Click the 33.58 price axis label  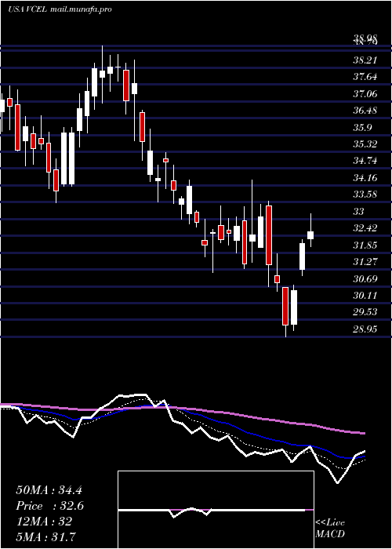(365, 195)
